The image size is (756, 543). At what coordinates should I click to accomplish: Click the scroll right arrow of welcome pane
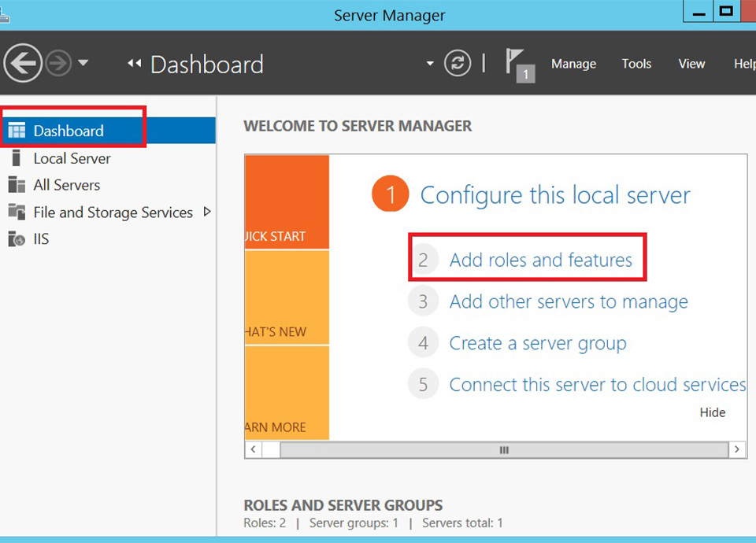(737, 449)
